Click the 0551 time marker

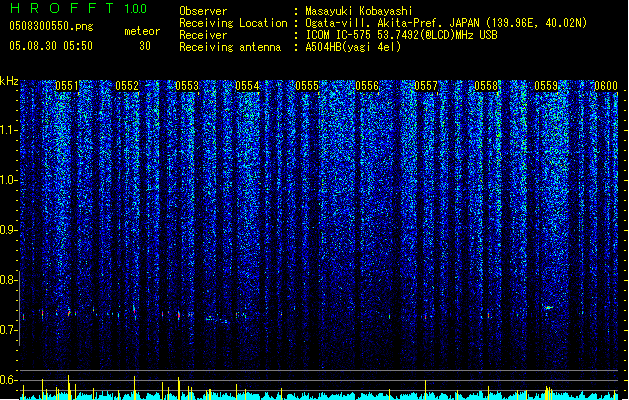pyautogui.click(x=67, y=86)
